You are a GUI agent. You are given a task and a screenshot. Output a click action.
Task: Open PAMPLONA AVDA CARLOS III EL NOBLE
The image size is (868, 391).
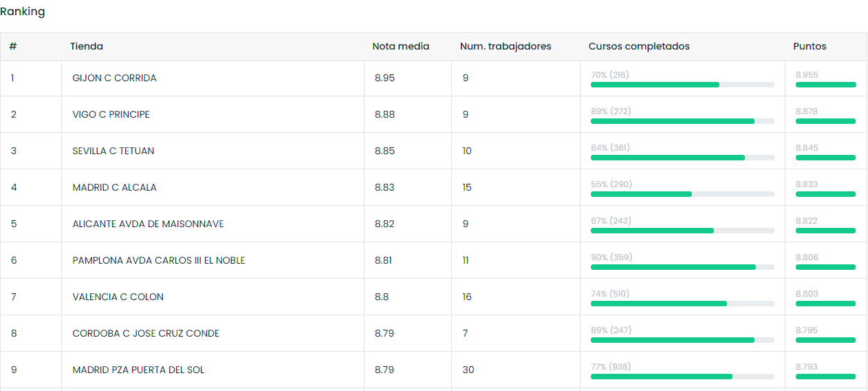[x=159, y=261]
